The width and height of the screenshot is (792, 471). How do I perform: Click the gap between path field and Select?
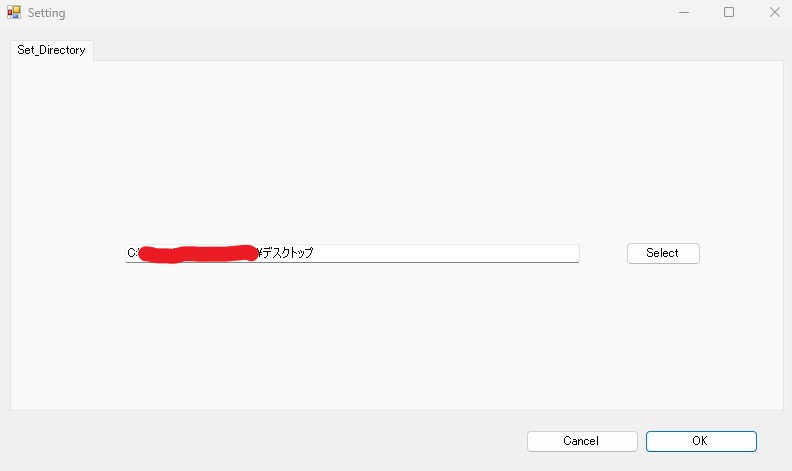(603, 253)
